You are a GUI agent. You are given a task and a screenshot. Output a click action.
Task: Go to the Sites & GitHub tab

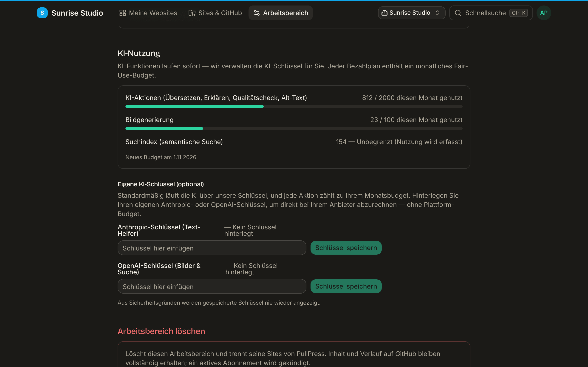click(215, 13)
